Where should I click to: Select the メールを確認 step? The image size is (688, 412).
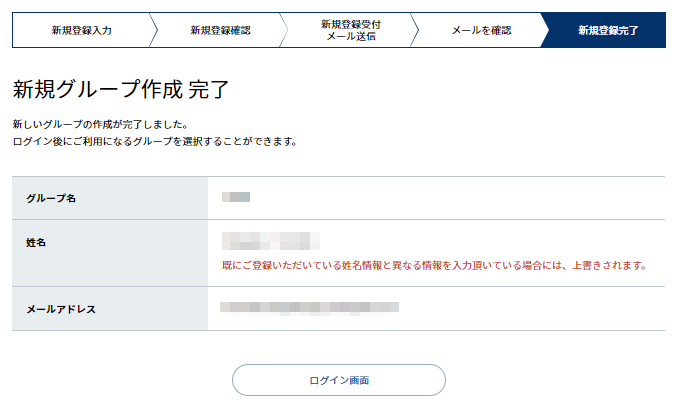481,30
